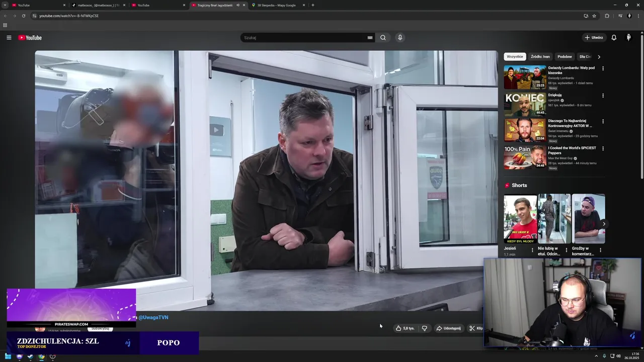Click the Klip scissors button

475,328
